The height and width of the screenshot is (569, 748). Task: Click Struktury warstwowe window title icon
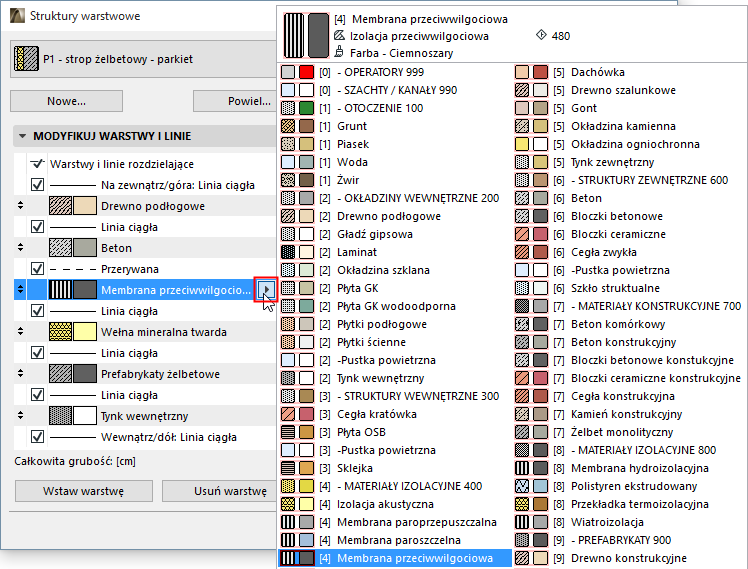(17, 15)
